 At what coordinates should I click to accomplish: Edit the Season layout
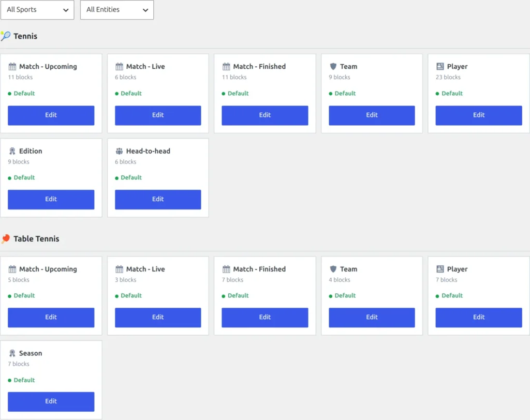click(51, 401)
